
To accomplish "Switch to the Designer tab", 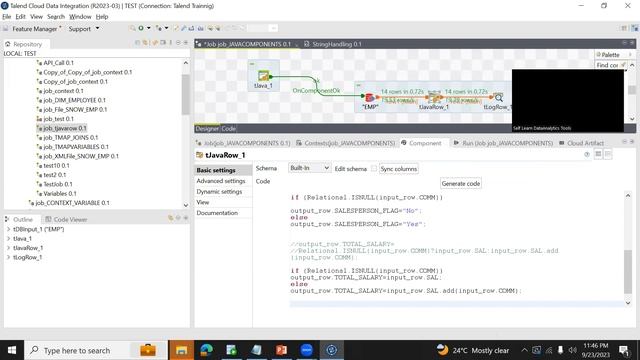I will click(207, 129).
